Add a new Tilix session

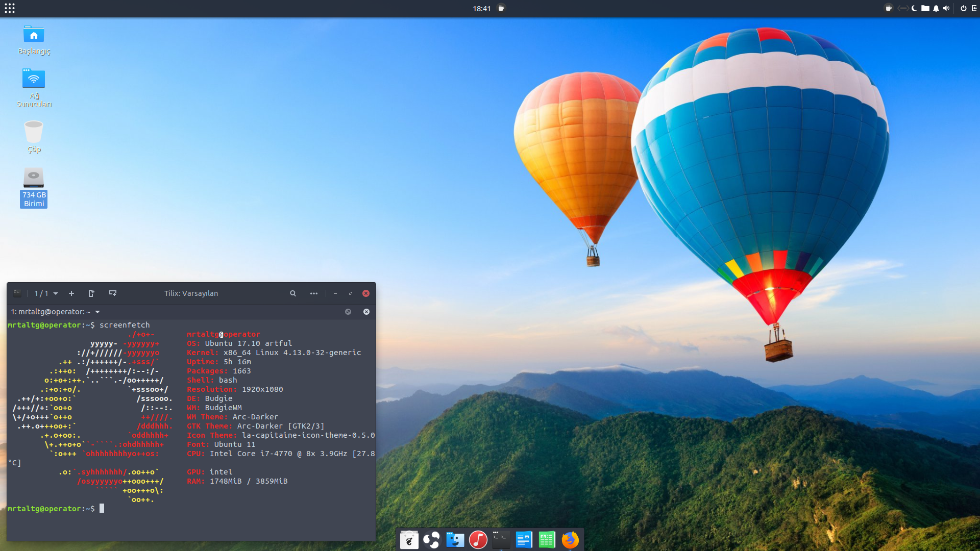click(x=71, y=293)
